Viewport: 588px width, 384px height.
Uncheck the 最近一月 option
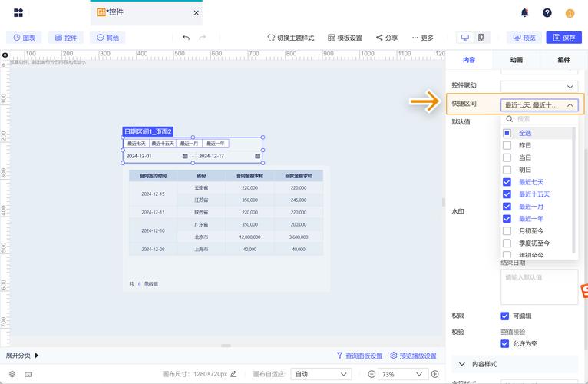pyautogui.click(x=507, y=207)
